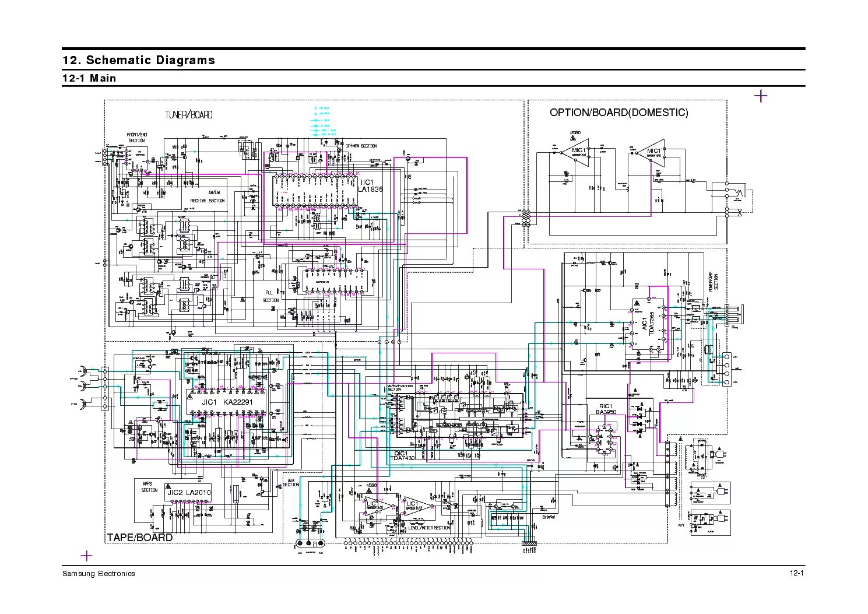Click the '12-1 Main' subheading
868x614 pixels.
pyautogui.click(x=89, y=78)
